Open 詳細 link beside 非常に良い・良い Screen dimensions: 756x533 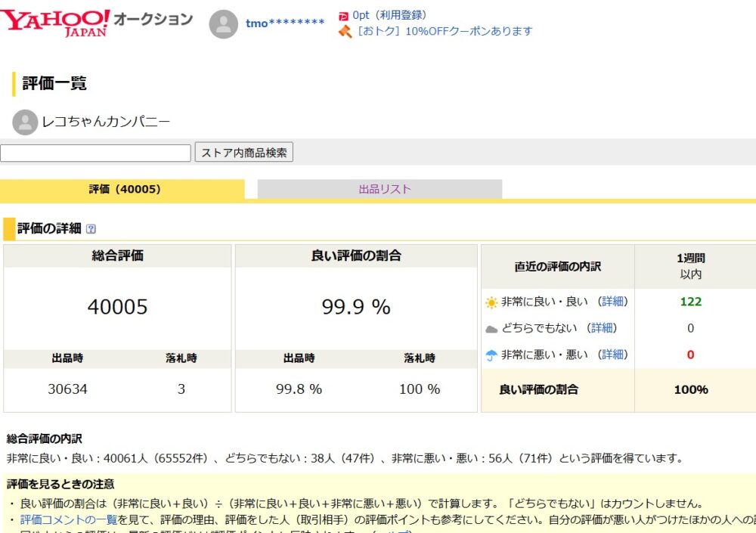pyautogui.click(x=614, y=301)
